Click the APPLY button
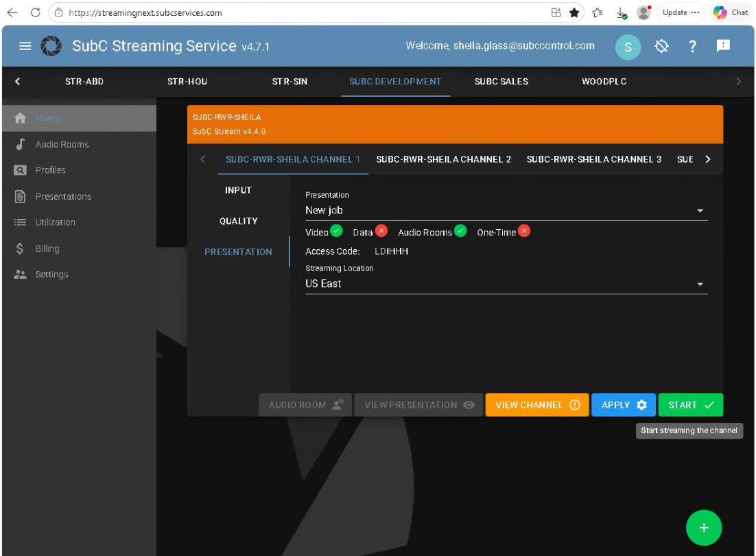 click(624, 405)
